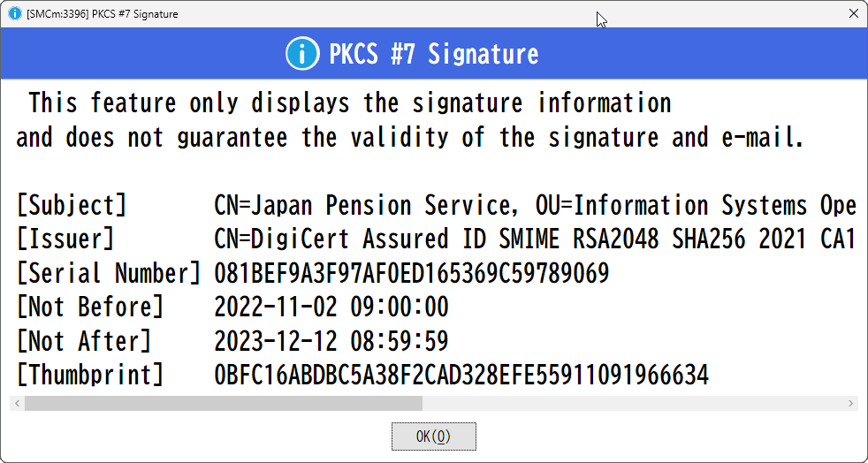868x463 pixels.
Task: Close the PKCS #7 Signature dialog
Action: click(854, 14)
